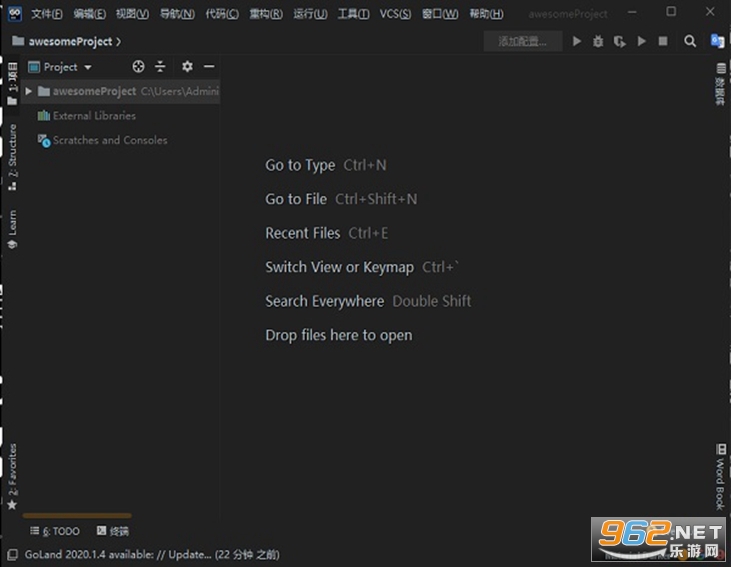
Task: Click the 添加配置... run configuration button
Action: click(523, 41)
